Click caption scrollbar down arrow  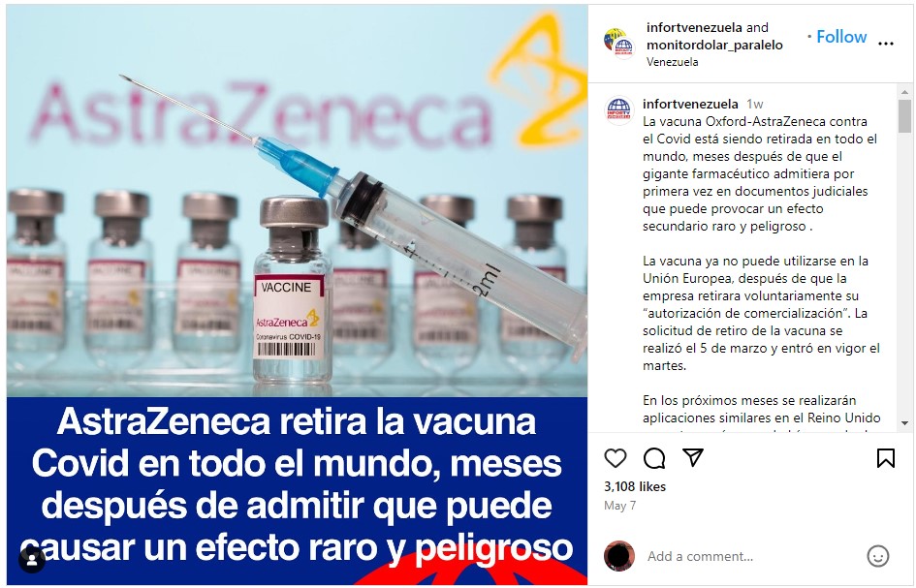coord(904,423)
